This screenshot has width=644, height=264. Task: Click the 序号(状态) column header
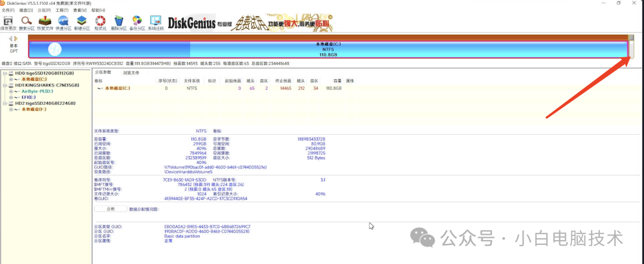tap(167, 81)
